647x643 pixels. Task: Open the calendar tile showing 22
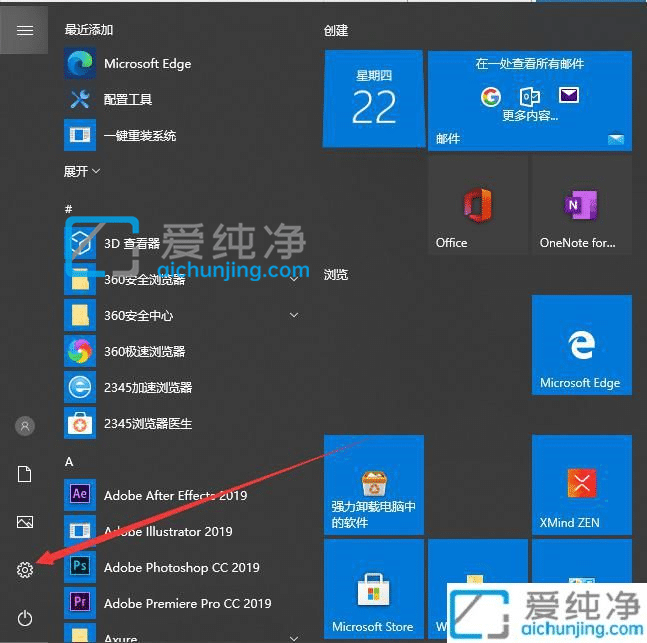point(374,99)
